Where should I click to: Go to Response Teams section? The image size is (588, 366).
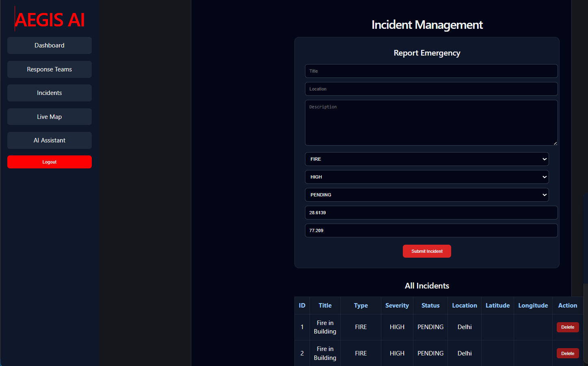tap(50, 69)
